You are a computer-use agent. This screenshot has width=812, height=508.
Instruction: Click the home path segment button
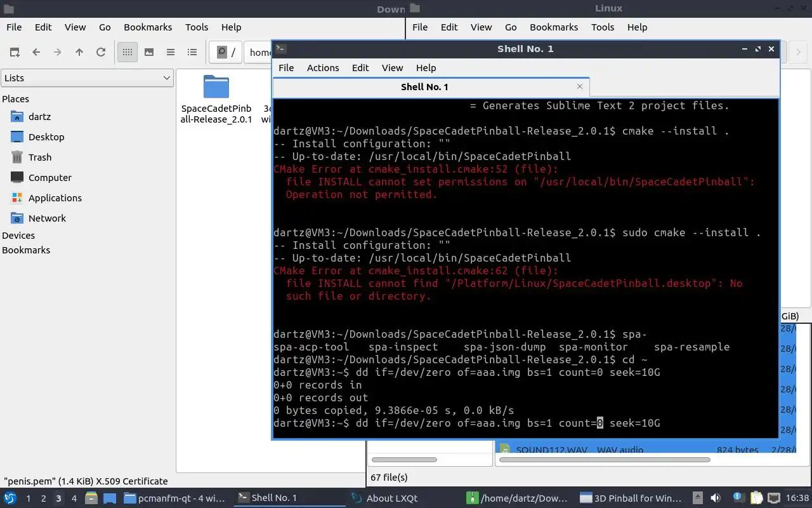pos(259,52)
